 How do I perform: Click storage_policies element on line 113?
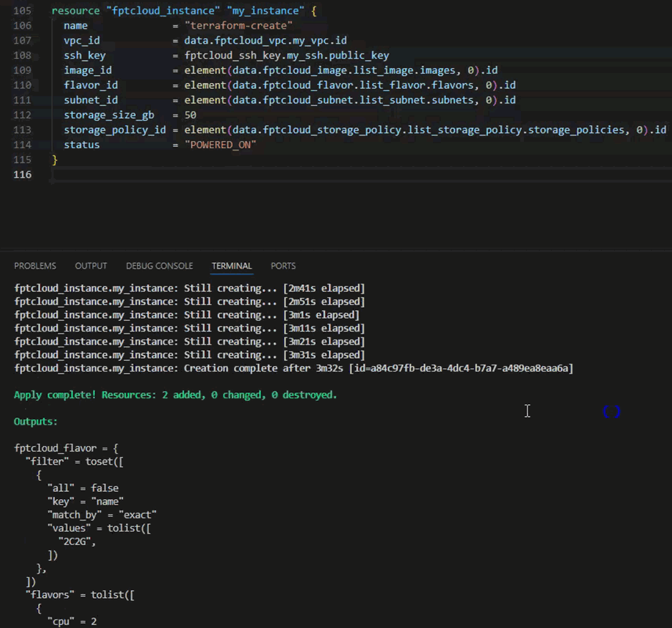coord(575,130)
